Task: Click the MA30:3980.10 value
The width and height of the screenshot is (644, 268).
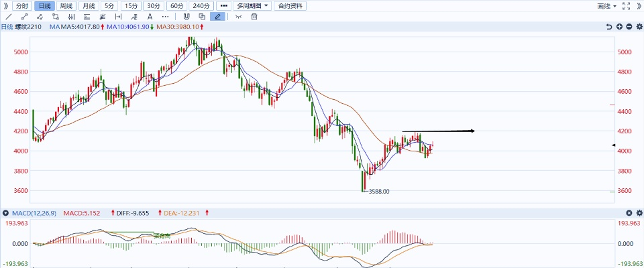Action: 178,27
